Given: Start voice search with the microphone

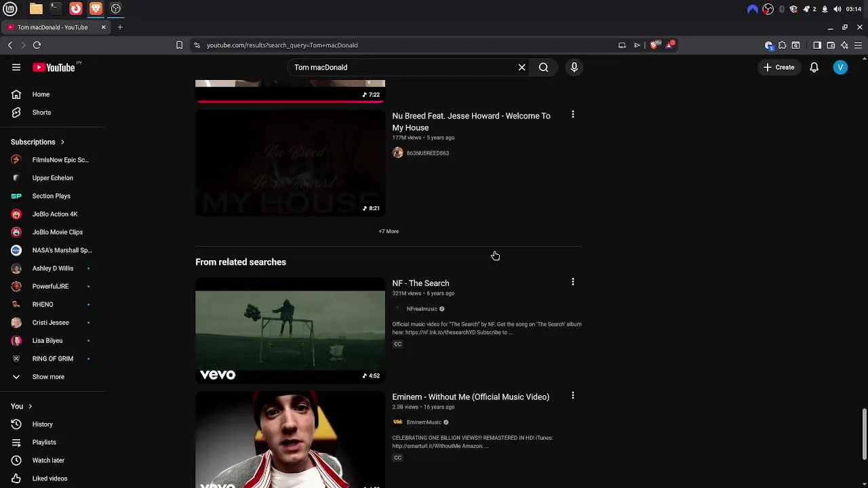Looking at the screenshot, I should click(x=574, y=67).
